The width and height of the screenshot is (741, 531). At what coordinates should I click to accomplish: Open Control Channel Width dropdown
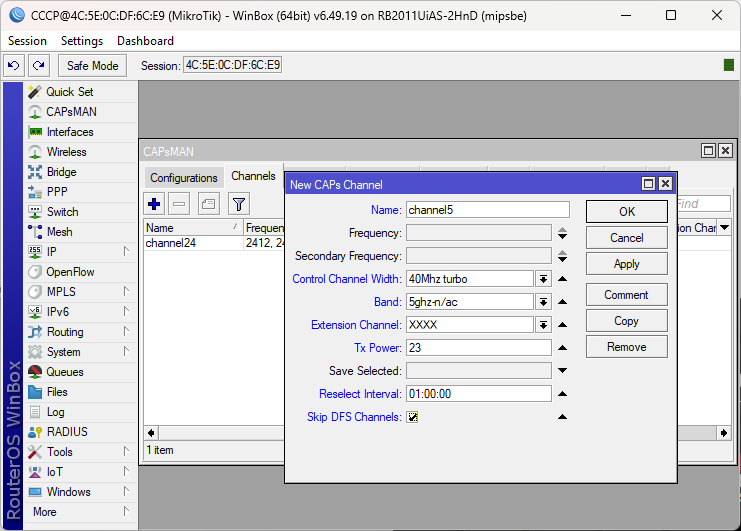click(x=543, y=279)
